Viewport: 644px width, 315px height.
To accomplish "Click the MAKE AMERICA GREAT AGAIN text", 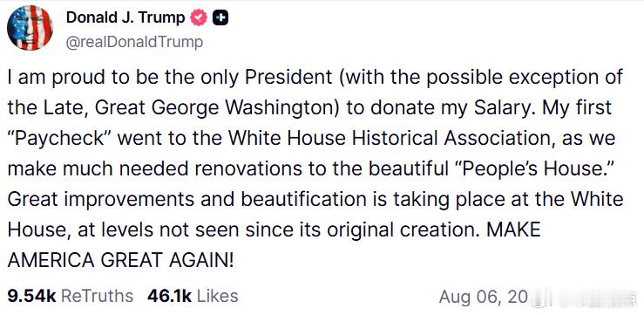I will [274, 245].
